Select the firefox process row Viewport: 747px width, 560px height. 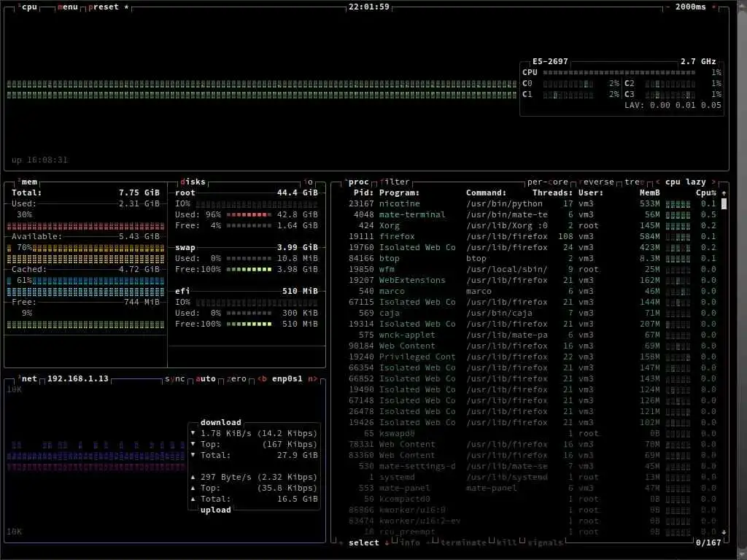coord(532,237)
